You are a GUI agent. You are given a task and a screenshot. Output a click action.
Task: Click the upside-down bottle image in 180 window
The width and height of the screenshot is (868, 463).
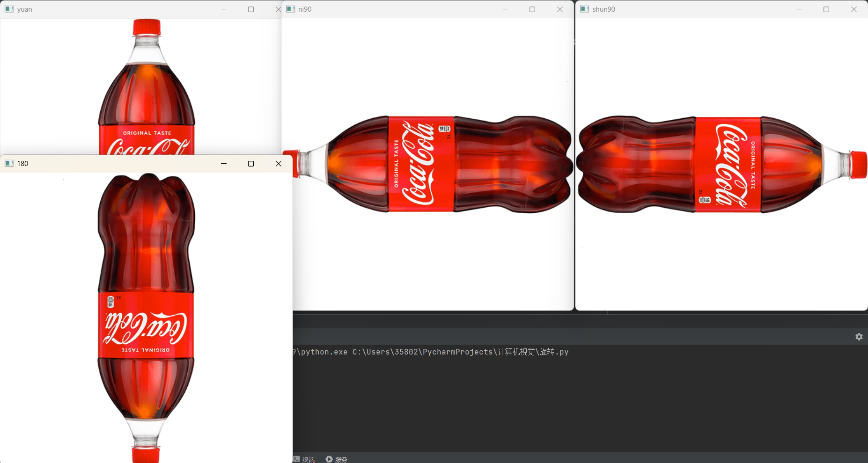click(146, 318)
